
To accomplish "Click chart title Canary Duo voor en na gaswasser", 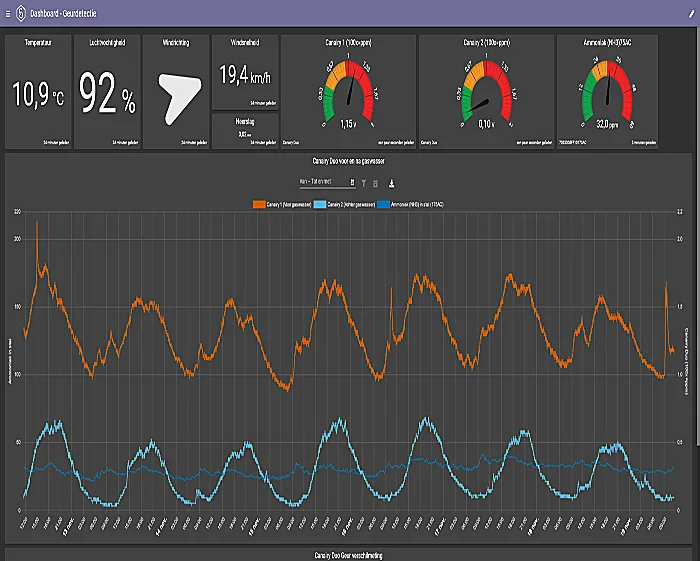I will (348, 161).
